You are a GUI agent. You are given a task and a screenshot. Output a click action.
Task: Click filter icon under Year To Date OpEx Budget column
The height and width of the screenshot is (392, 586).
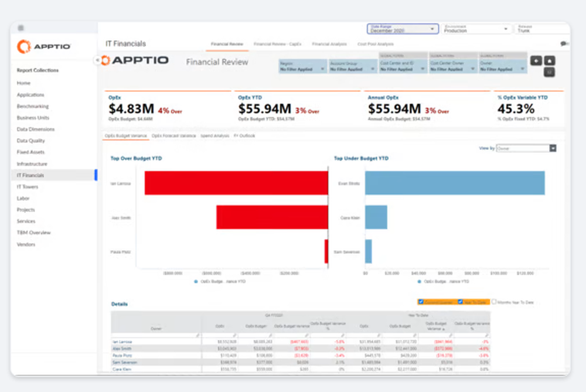pyautogui.click(x=415, y=335)
